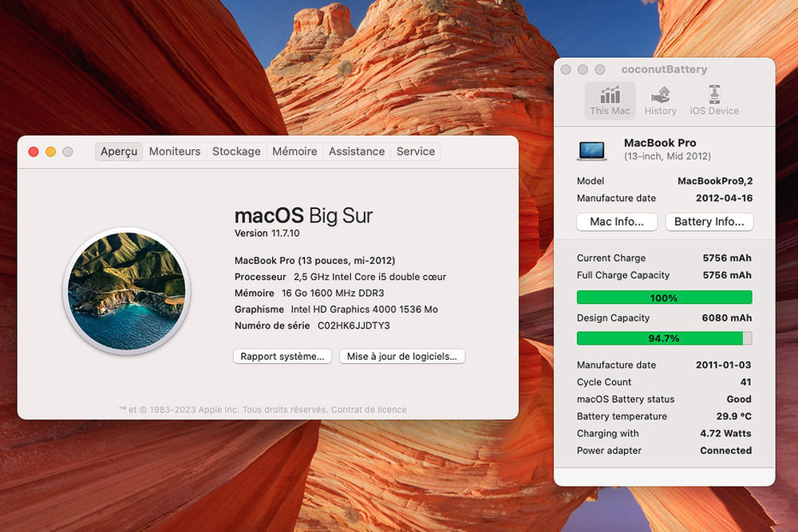The height and width of the screenshot is (532, 798).
Task: Open the Assistance tab
Action: point(357,152)
